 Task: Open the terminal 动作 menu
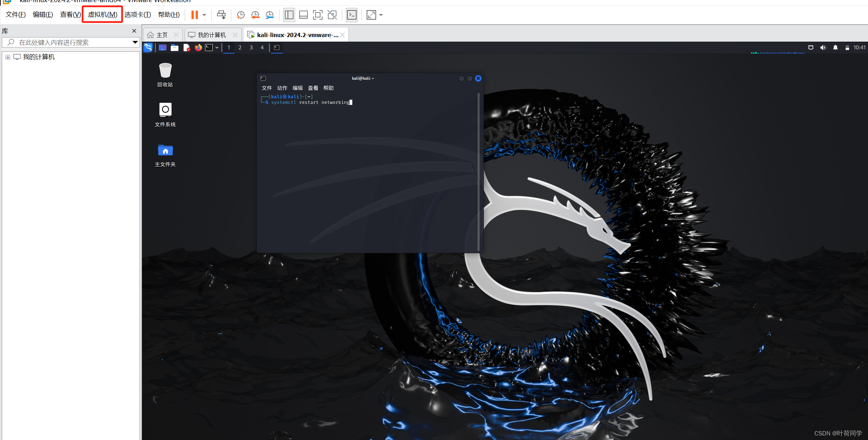pyautogui.click(x=282, y=88)
